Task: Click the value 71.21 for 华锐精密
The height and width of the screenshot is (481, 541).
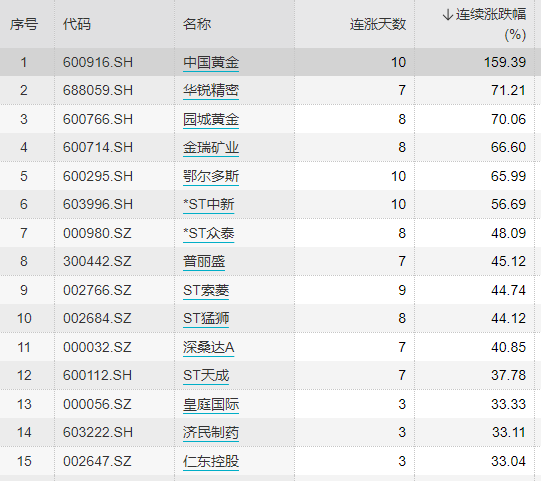Action: pyautogui.click(x=508, y=90)
